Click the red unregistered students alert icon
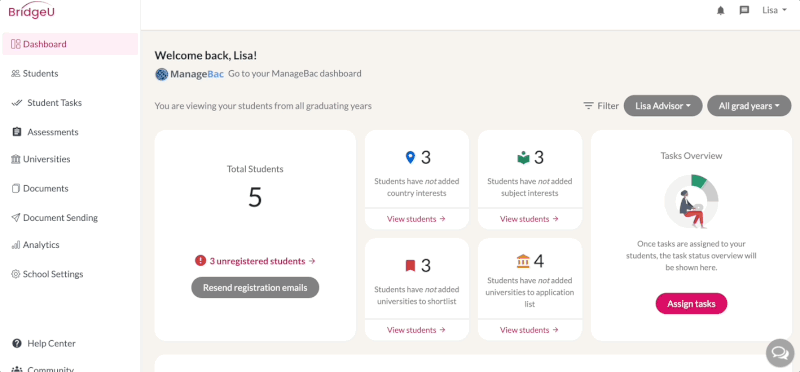800x372 pixels. [201, 261]
